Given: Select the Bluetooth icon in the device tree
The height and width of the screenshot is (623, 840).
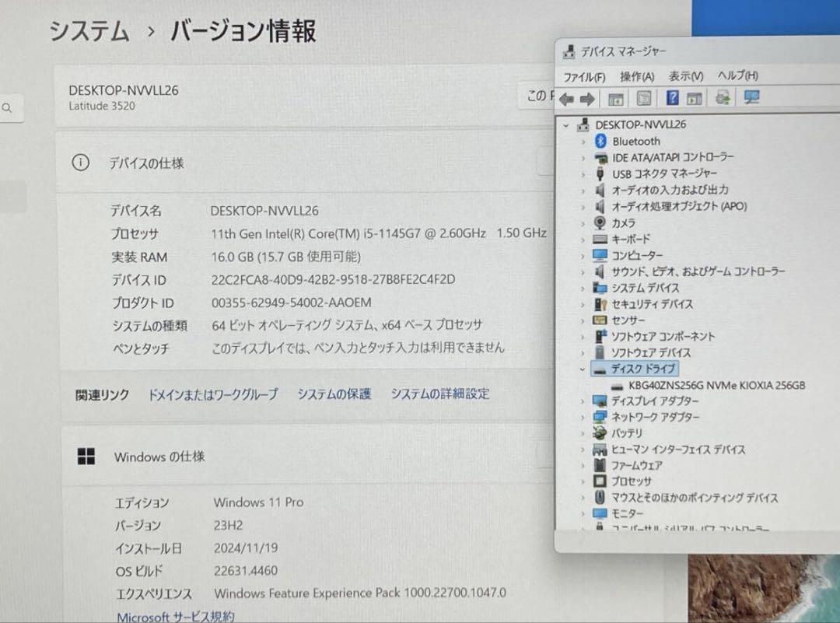Looking at the screenshot, I should coord(600,141).
